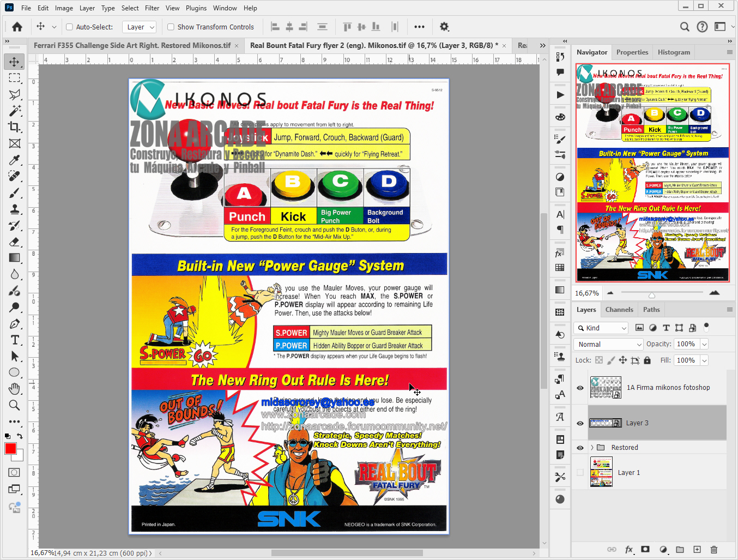Select the Polygonal Lasso tool
The height and width of the screenshot is (560, 738).
pyautogui.click(x=15, y=94)
